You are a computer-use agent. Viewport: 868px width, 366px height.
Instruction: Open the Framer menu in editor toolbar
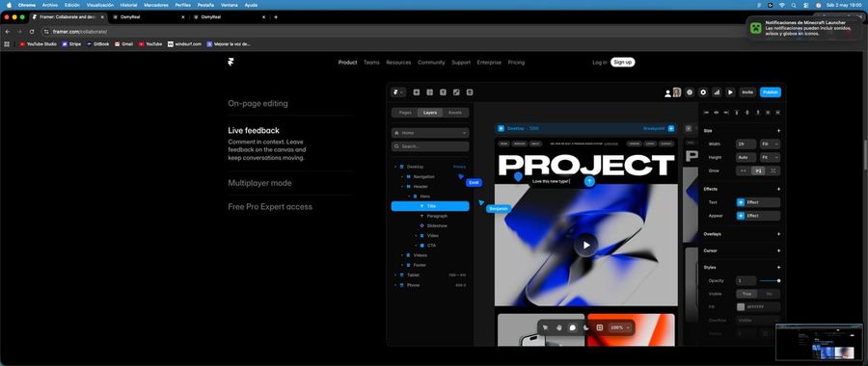click(x=398, y=92)
